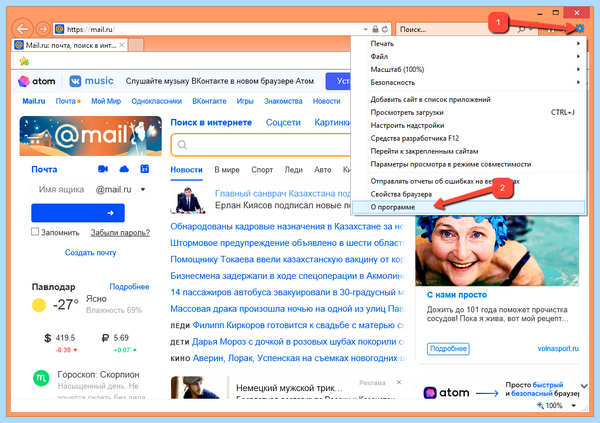Select О программе menu item
The image size is (600, 423).
pos(469,207)
